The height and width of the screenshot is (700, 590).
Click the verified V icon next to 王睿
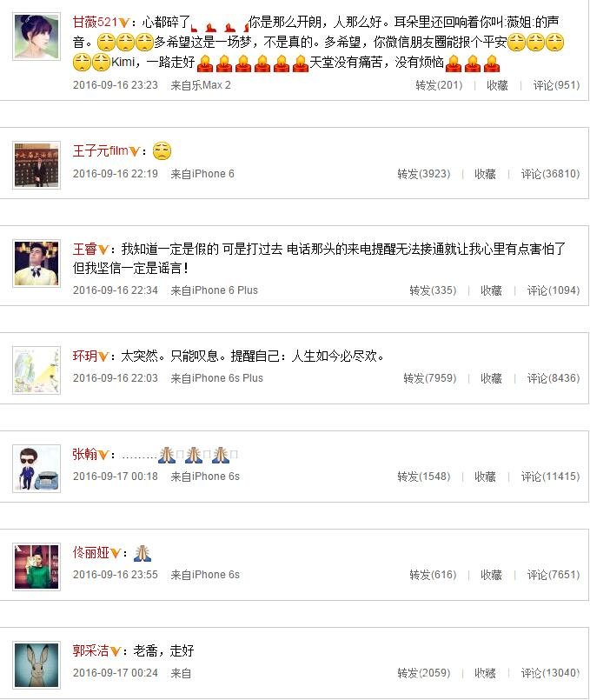pos(103,249)
